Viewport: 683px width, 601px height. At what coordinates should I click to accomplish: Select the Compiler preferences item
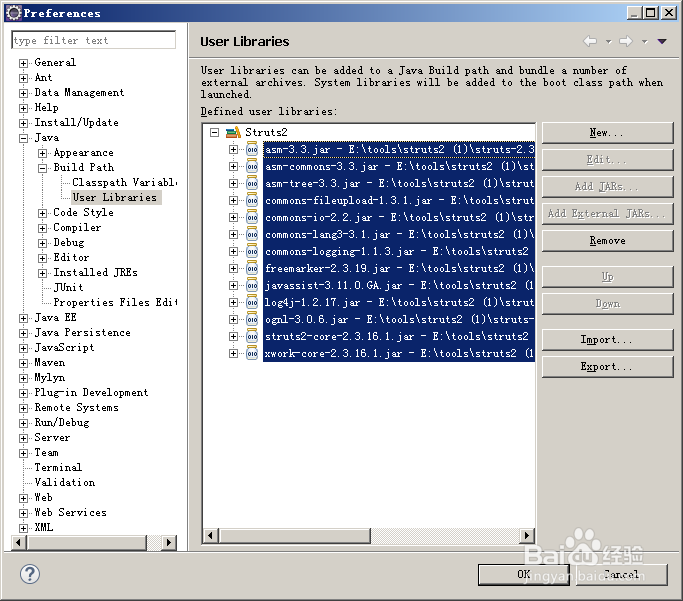(x=77, y=227)
